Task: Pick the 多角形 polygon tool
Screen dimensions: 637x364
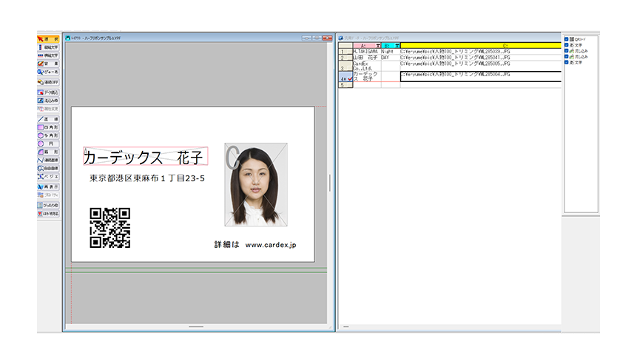Action: tap(48, 135)
